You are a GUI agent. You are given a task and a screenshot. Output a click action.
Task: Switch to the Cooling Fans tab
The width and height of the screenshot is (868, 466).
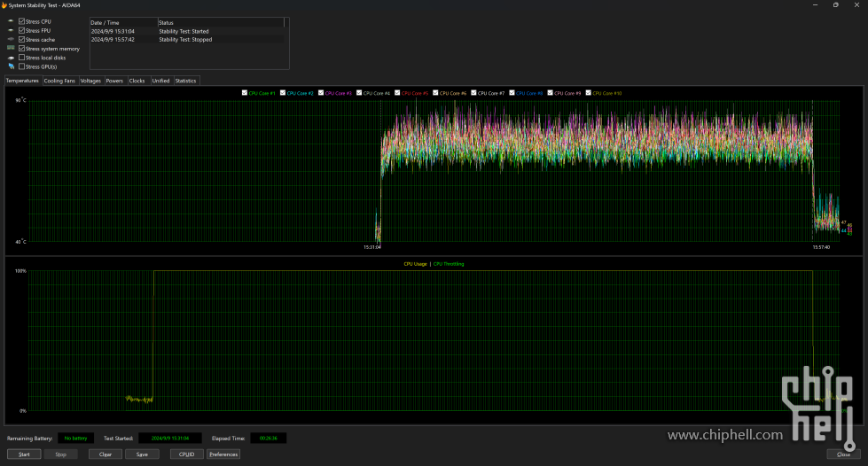coord(59,81)
